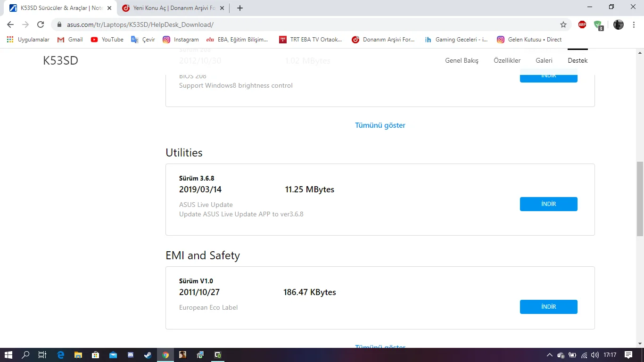Viewport: 644px width, 362px height.
Task: Click the scrollbar up arrow
Action: (640, 52)
